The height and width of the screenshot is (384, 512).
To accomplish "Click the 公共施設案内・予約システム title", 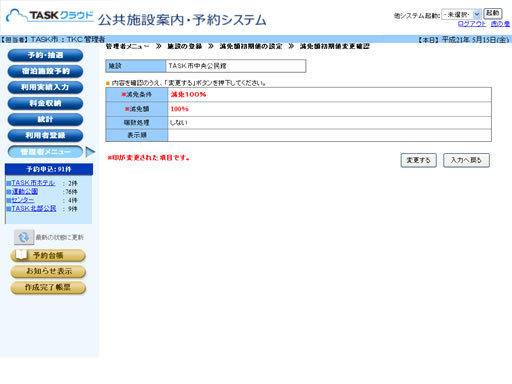I will tap(182, 20).
